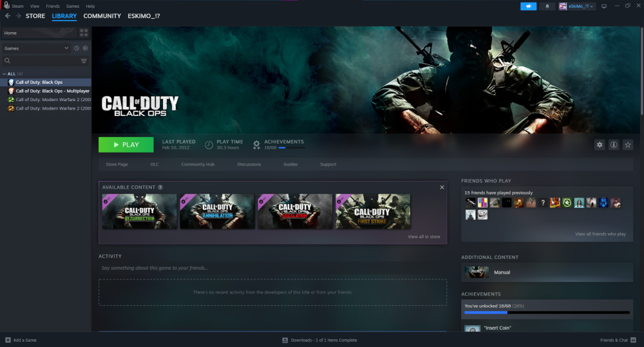Open the announcements megaphone button
This screenshot has width=644, height=347.
(528, 6)
